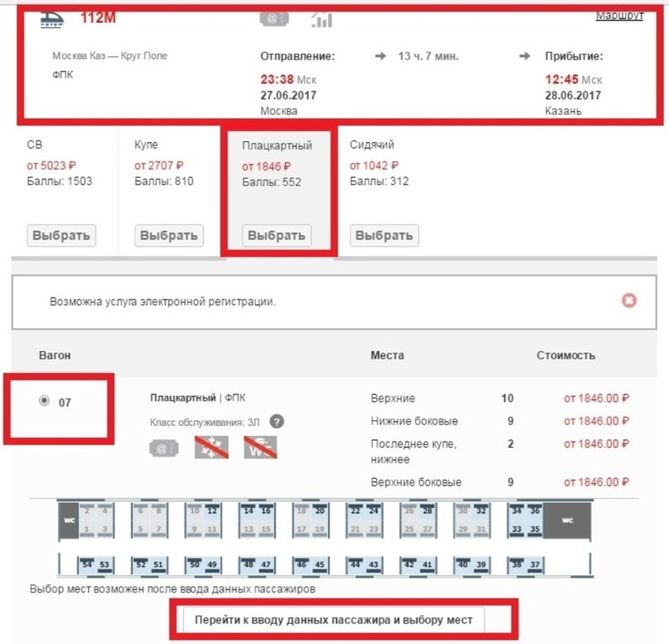Select seat 24 on the wagon map
This screenshot has width=669, height=644.
[374, 511]
